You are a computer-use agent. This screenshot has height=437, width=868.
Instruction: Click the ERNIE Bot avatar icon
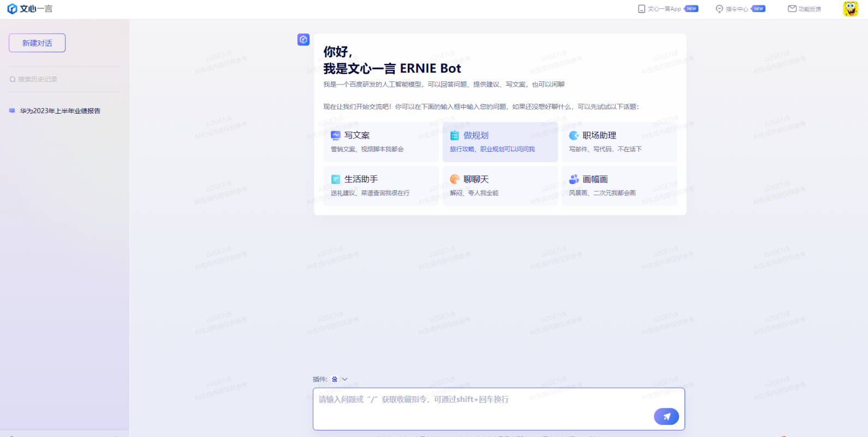coord(304,40)
